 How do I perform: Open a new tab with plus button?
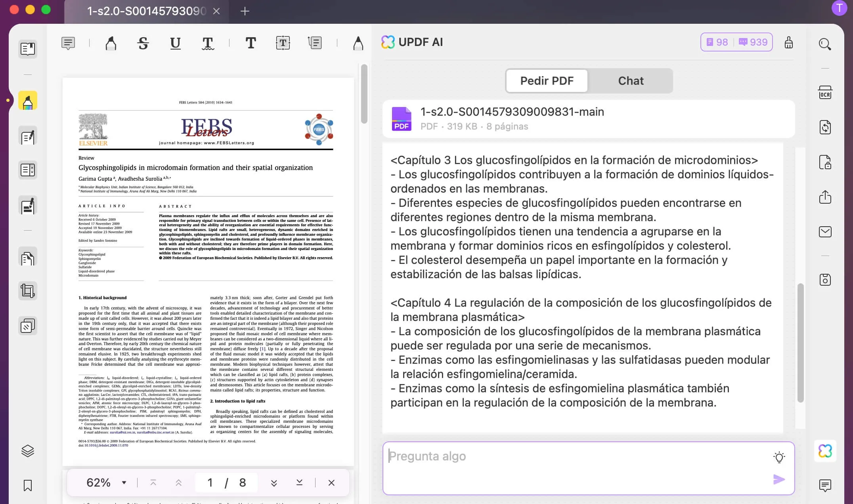(245, 11)
